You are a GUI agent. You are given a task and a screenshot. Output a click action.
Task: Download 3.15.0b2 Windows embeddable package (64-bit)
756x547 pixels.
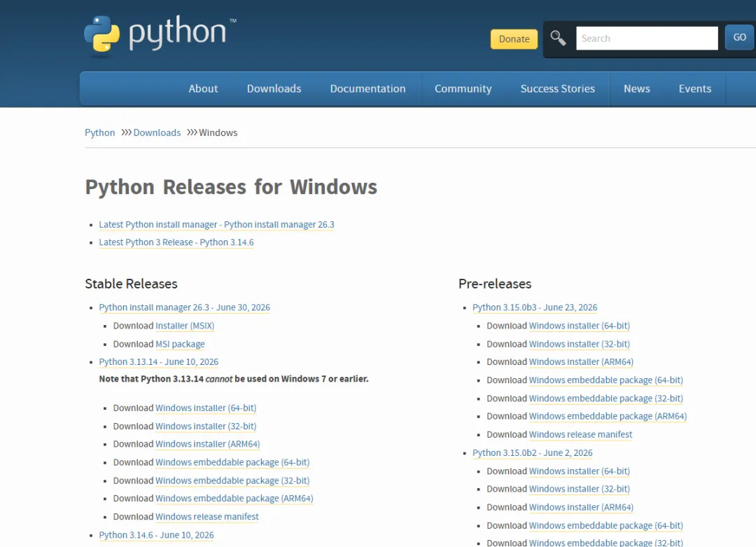coord(606,526)
